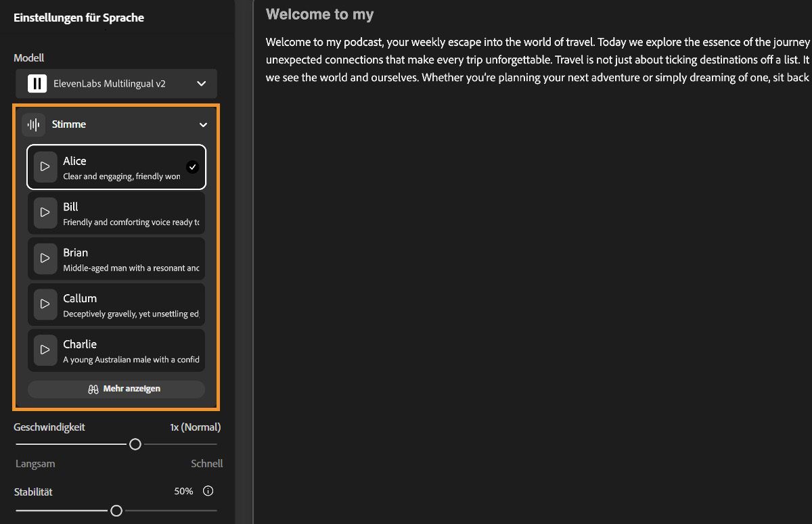Play Charlie voice preview
This screenshot has width=812, height=524.
[x=45, y=350]
